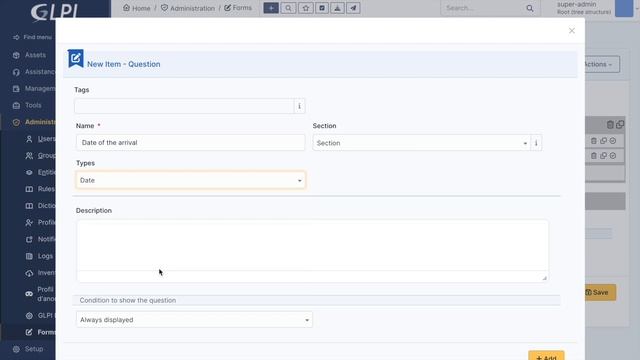Image resolution: width=640 pixels, height=360 pixels.
Task: Open the super-admin user menu
Action: pos(584,8)
